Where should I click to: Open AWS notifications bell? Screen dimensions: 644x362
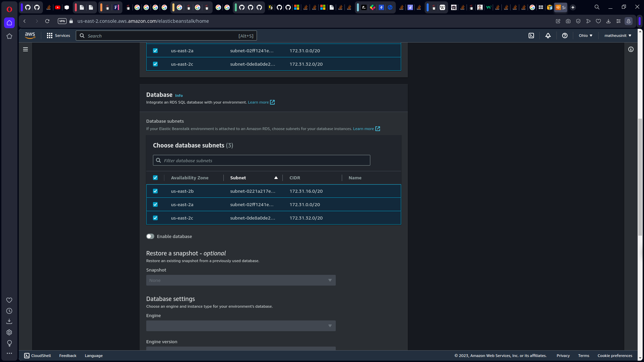[x=548, y=36]
